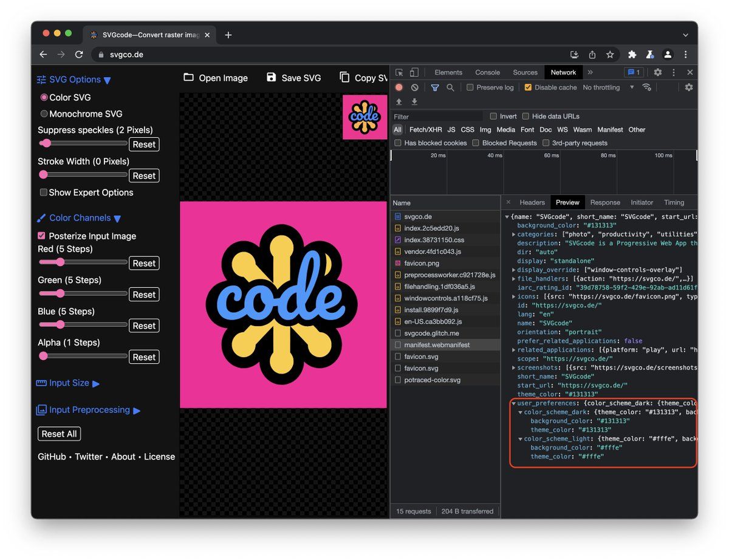The image size is (729, 560).
Task: Open the No throttling dropdown
Action: (x=607, y=87)
